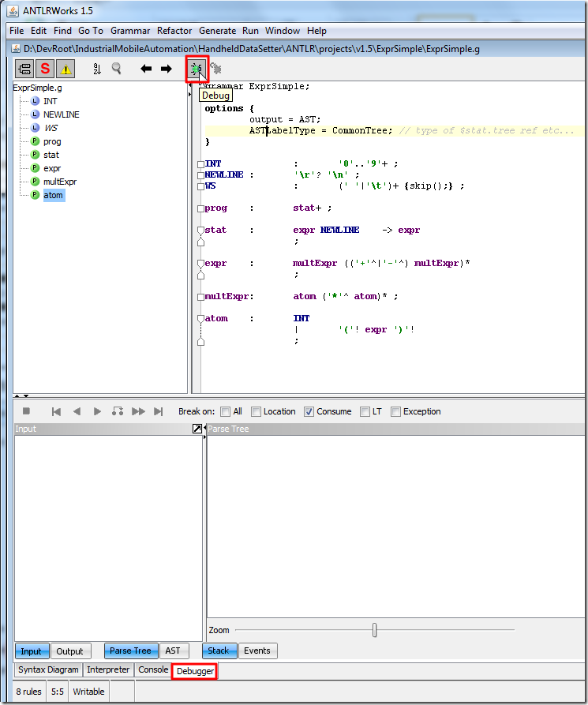Enable the Break on All checkbox
The width and height of the screenshot is (588, 705).
[x=226, y=411]
